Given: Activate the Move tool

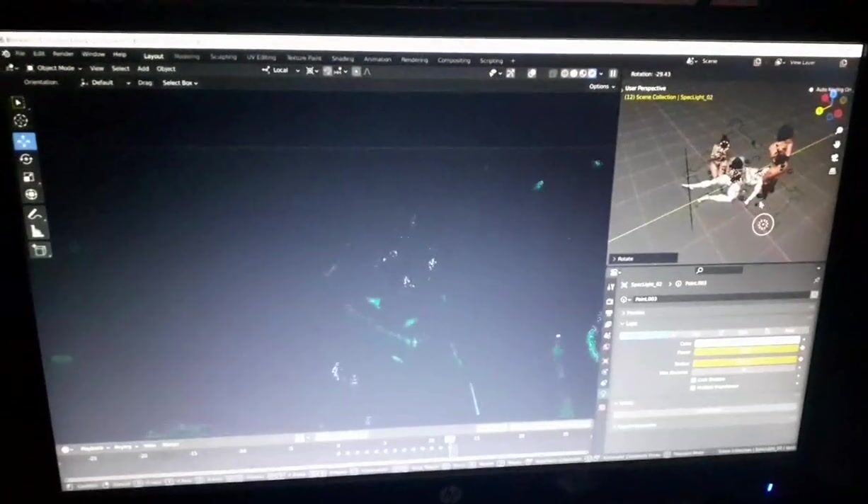Looking at the screenshot, I should (24, 141).
